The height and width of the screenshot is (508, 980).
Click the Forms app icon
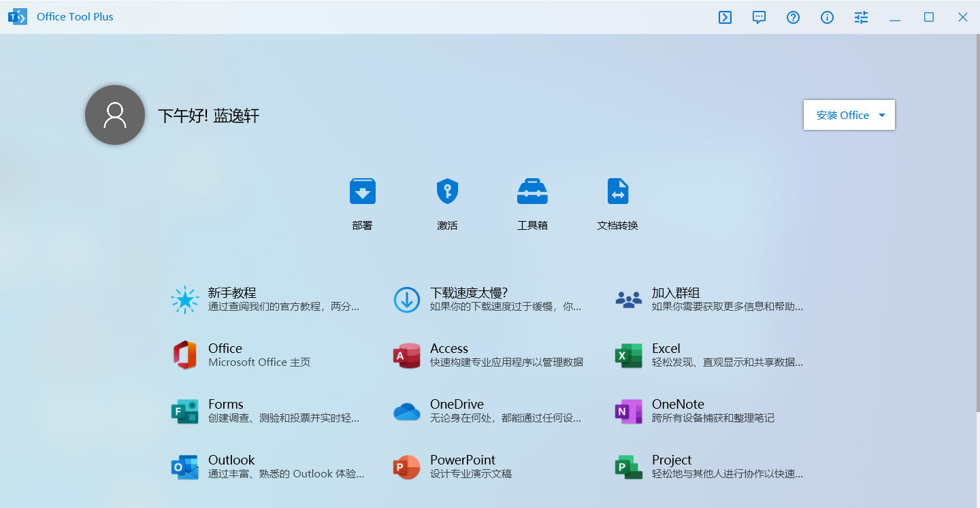[x=184, y=411]
